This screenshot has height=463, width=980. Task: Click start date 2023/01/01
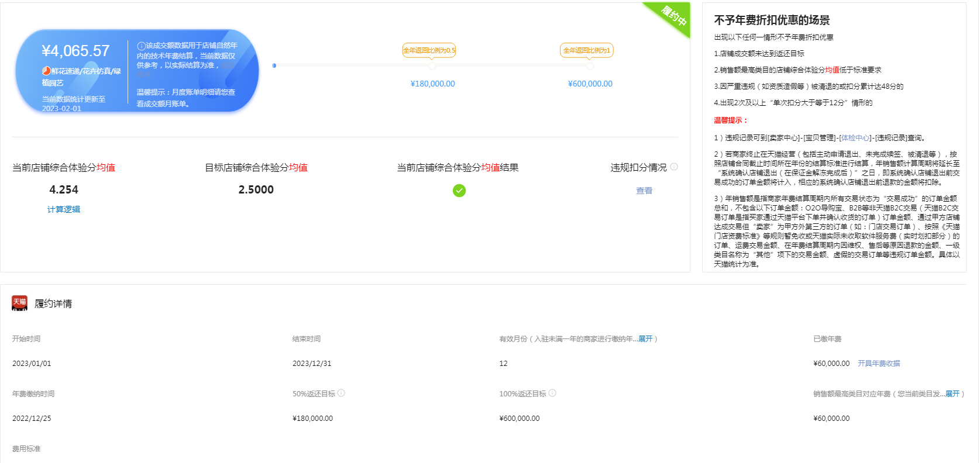coord(32,364)
